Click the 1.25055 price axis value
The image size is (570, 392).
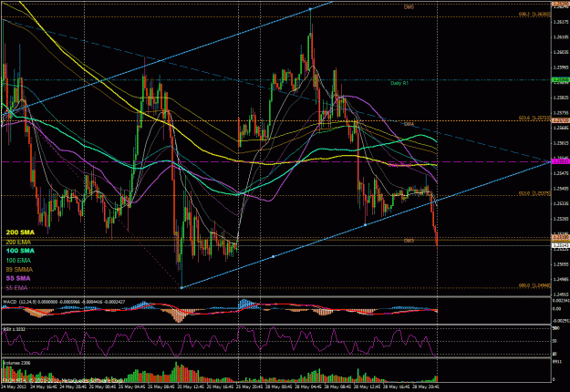(x=561, y=264)
